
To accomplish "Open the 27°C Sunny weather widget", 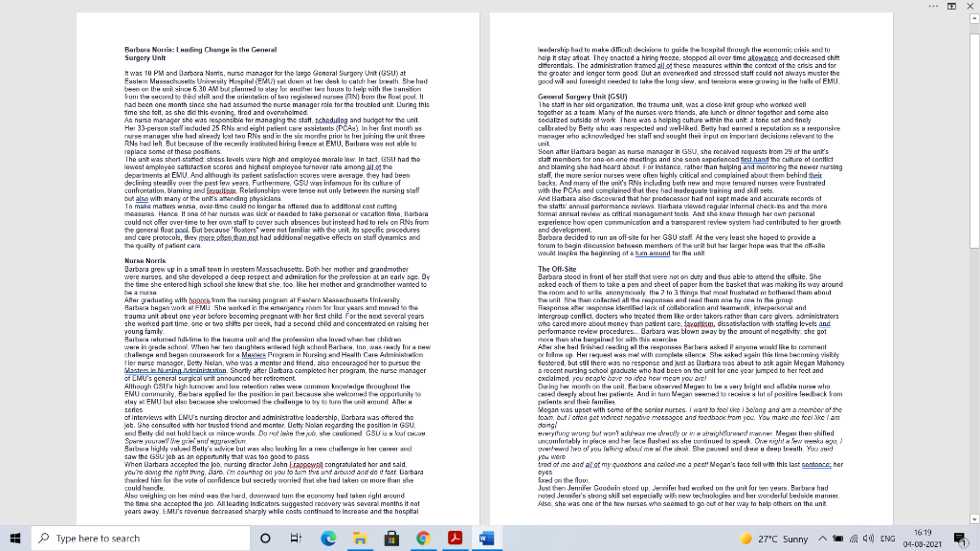I will [773, 539].
